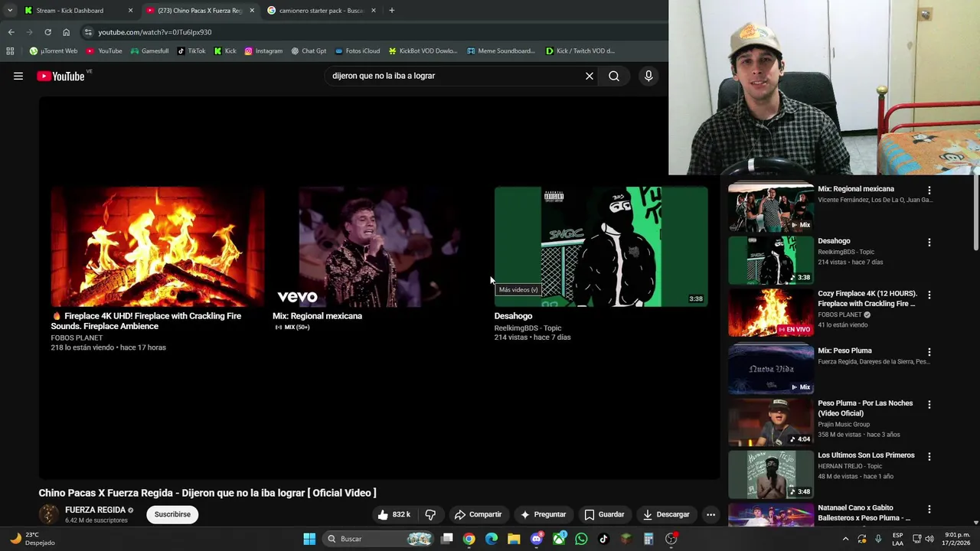Open site information icon in address bar
This screenshot has height=551, width=980.
coord(88,32)
